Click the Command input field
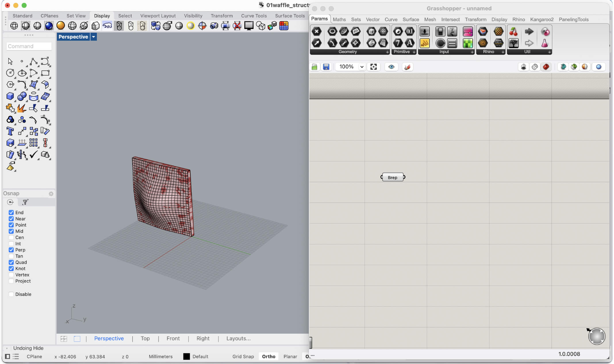 tap(29, 46)
